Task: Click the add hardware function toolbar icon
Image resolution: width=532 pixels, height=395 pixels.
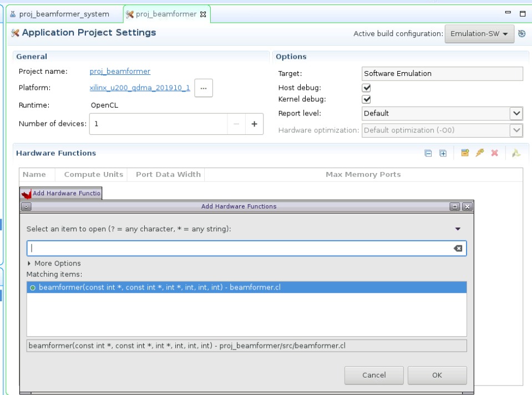Action: 465,153
